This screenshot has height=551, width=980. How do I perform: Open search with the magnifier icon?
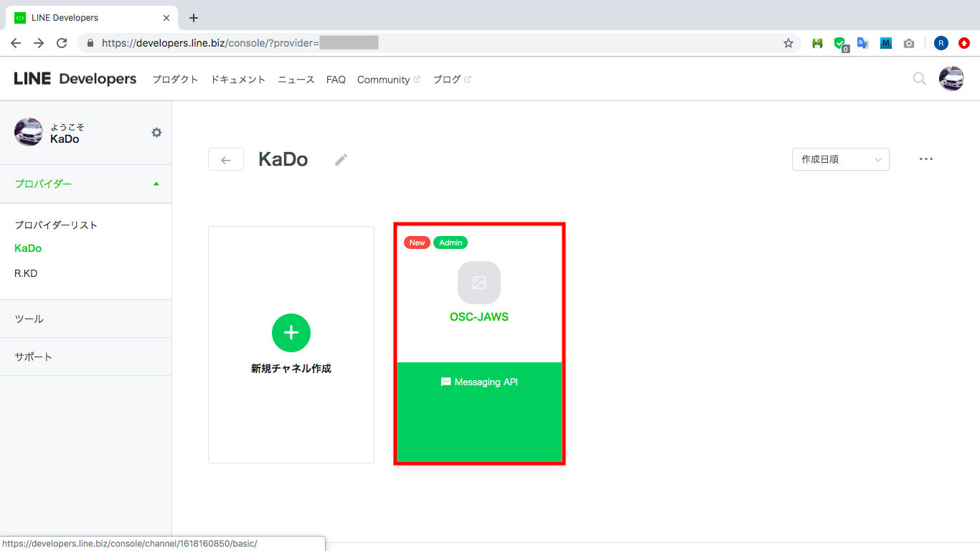click(919, 79)
